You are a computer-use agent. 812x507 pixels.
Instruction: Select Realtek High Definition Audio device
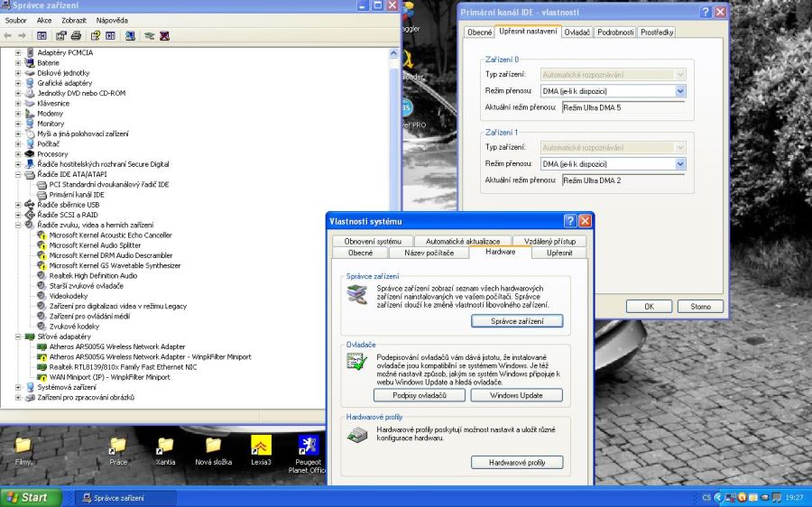92,276
